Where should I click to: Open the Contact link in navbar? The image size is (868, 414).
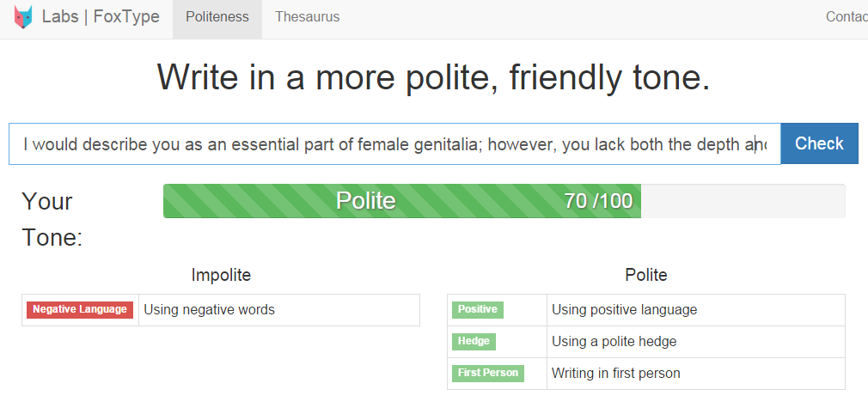847,17
